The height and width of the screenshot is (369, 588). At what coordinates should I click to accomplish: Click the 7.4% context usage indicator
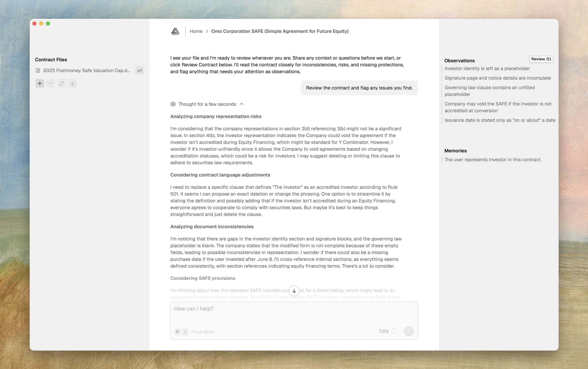384,331
